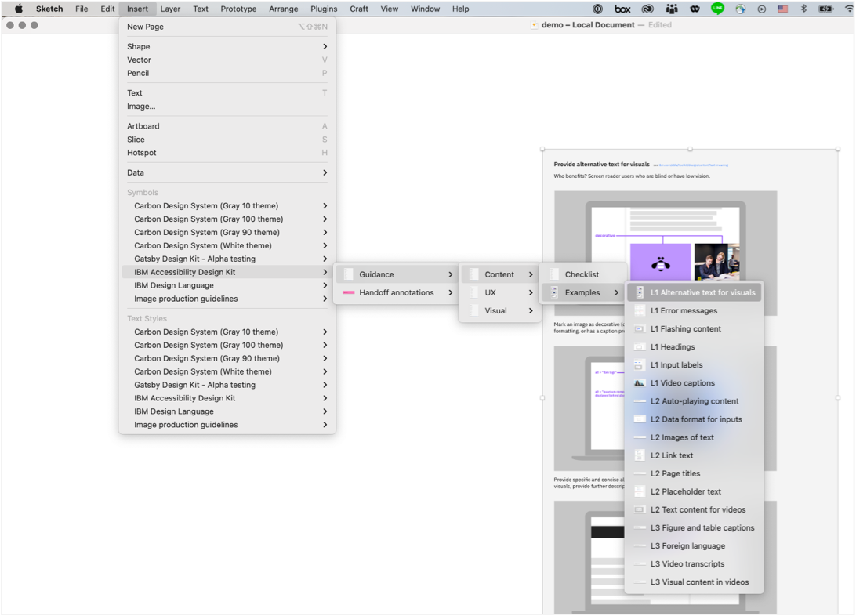
Task: Expand the Data submenu
Action: 227,172
